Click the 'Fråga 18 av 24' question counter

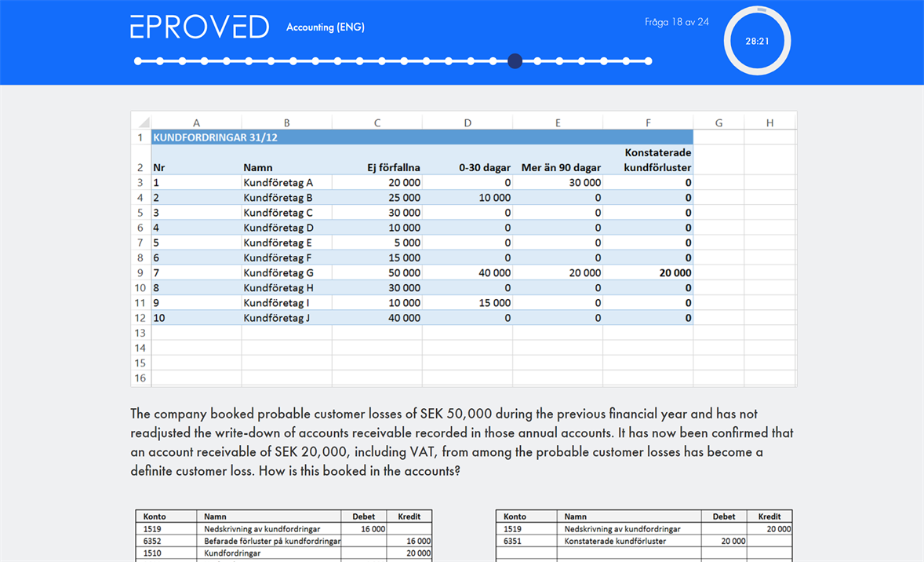pyautogui.click(x=676, y=22)
